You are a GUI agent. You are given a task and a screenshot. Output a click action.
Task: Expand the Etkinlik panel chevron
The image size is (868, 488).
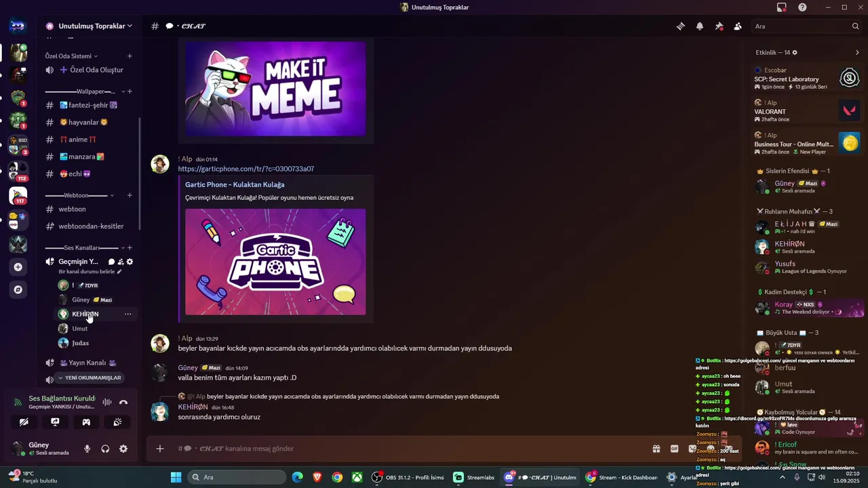pyautogui.click(x=857, y=53)
